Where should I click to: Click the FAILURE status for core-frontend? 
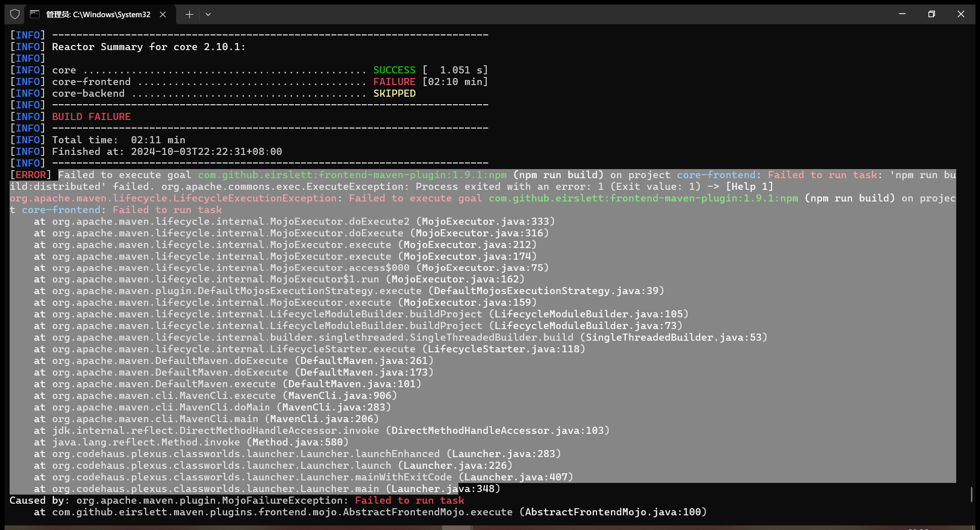[394, 82]
